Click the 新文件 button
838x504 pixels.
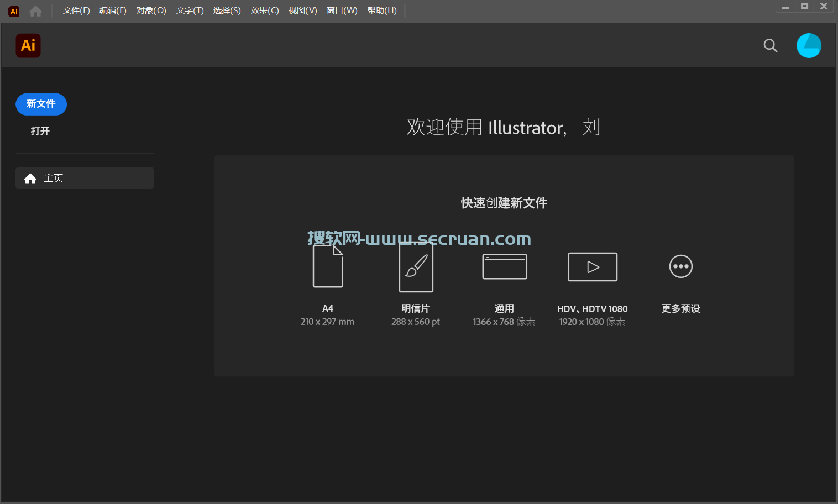pyautogui.click(x=41, y=104)
